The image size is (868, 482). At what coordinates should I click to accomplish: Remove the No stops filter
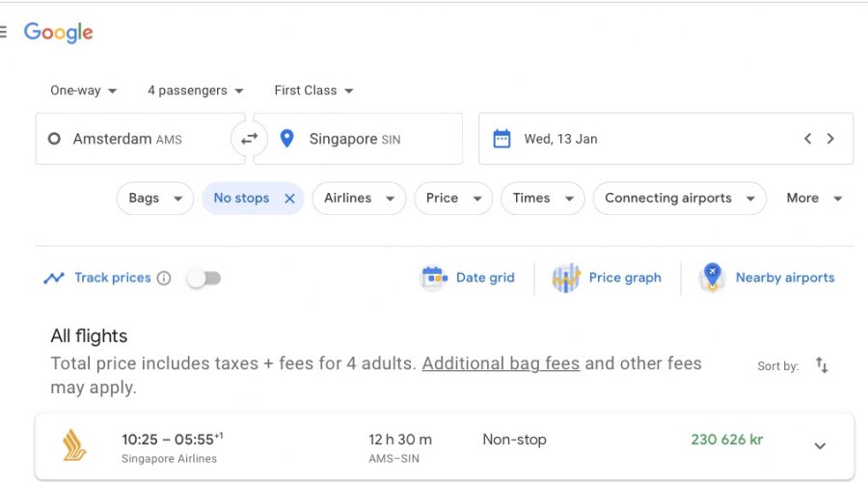click(289, 199)
